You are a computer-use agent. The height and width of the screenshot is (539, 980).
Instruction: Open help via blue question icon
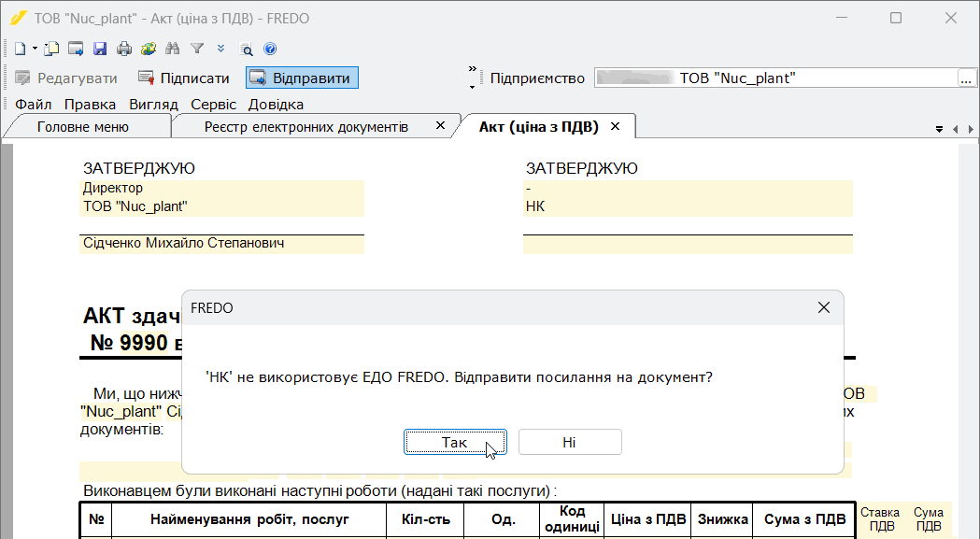tap(270, 49)
